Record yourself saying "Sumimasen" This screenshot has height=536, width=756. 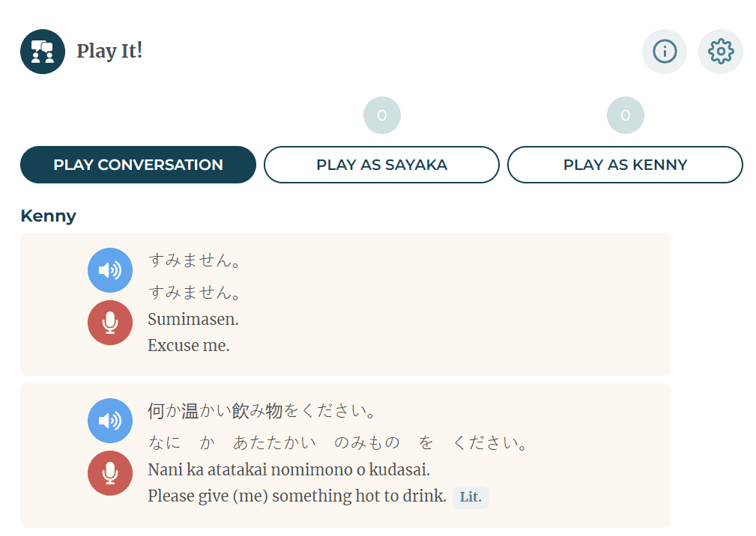point(109,323)
